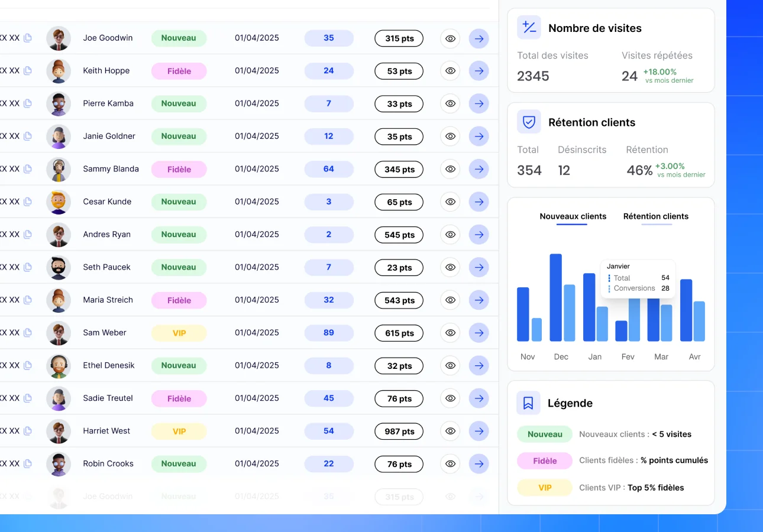This screenshot has height=532, width=763.
Task: Open Pierre Kamba's record with arrow button
Action: click(479, 104)
